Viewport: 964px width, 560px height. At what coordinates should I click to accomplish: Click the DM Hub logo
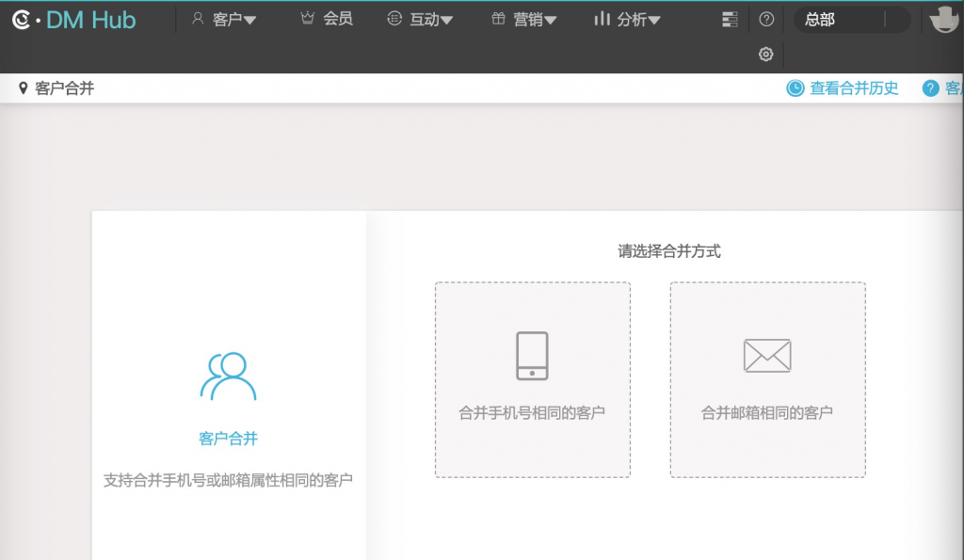pos(73,20)
